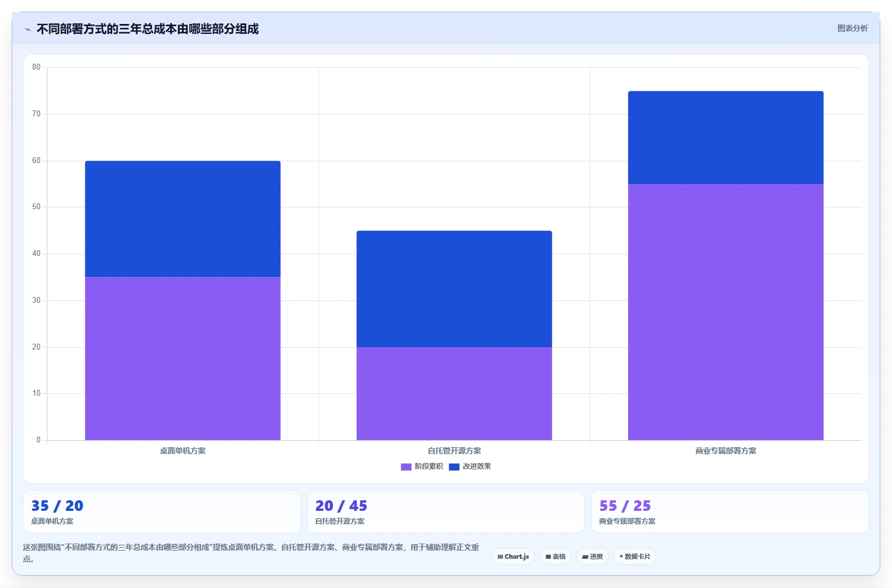This screenshot has height=588, width=892.
Task: Click the description paragraph starting 这张图围绕
Action: pos(251,553)
